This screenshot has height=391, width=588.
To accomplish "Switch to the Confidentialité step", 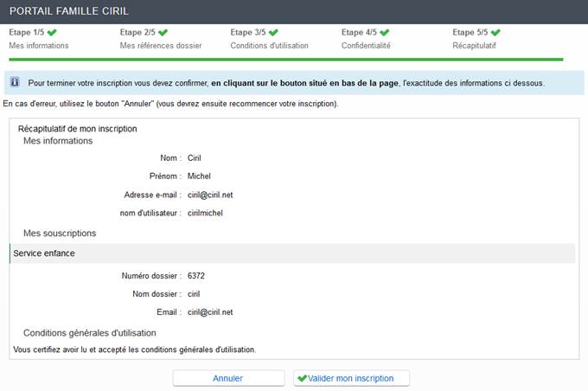I will tap(366, 45).
